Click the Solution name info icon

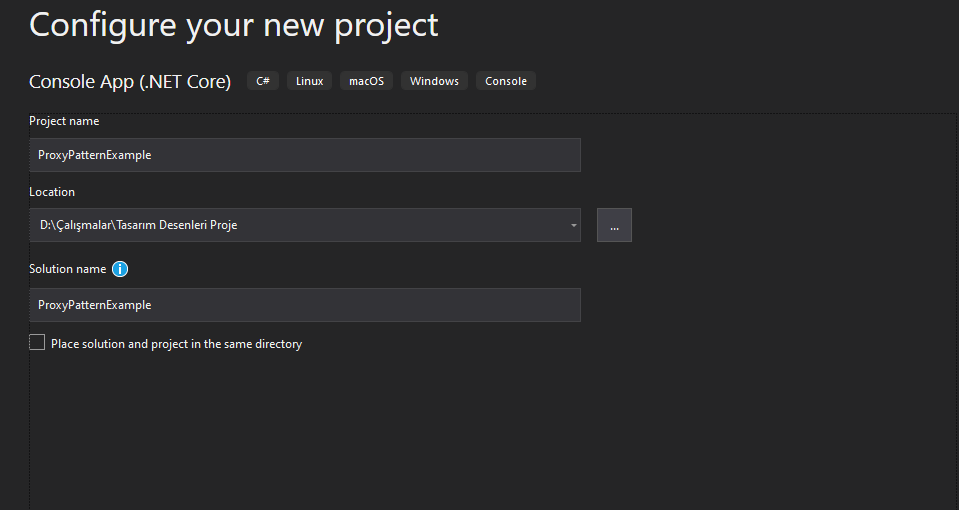coord(120,269)
